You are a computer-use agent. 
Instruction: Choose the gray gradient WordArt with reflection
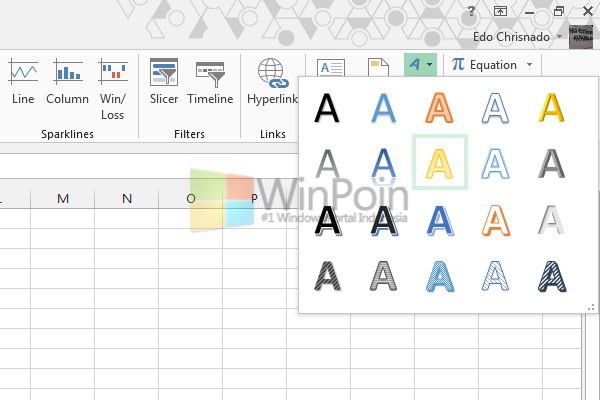328,164
